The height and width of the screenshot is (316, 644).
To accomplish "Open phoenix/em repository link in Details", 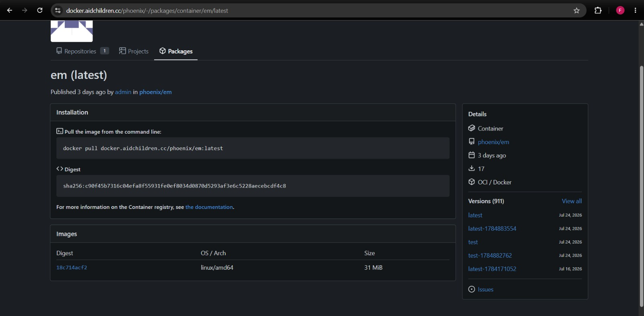I will pos(493,142).
